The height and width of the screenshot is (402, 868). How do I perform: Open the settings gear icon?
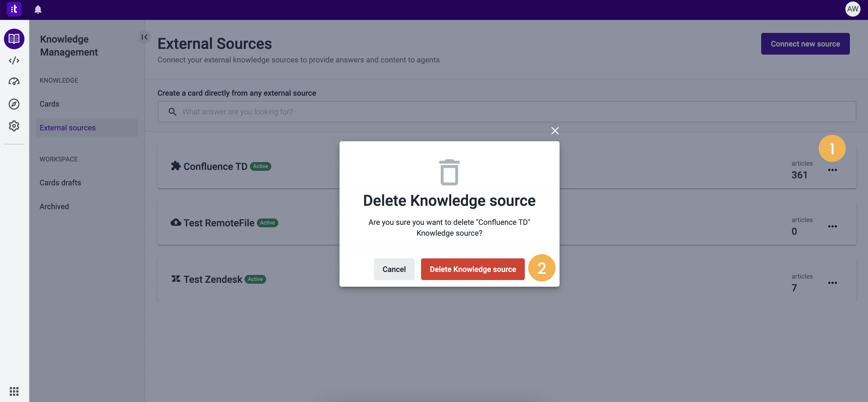[x=14, y=126]
